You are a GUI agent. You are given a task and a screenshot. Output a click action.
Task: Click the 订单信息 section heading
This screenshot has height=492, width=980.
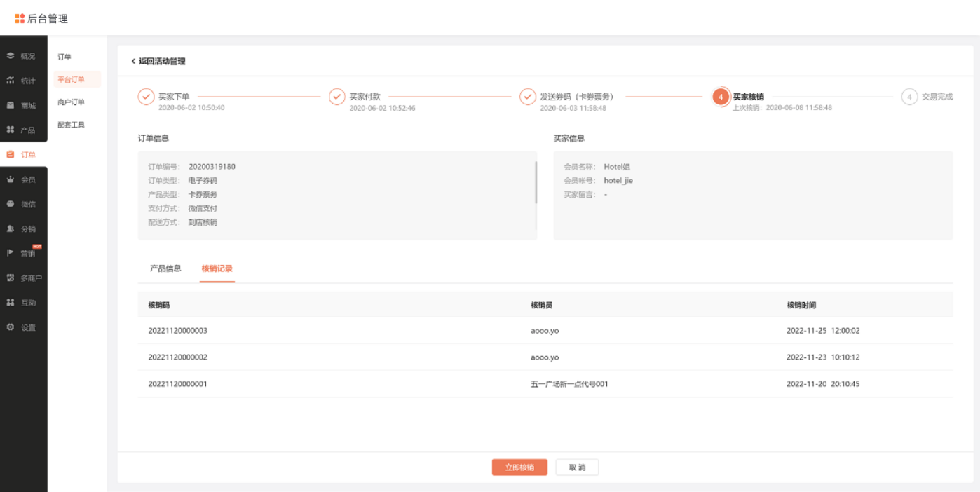pyautogui.click(x=153, y=138)
